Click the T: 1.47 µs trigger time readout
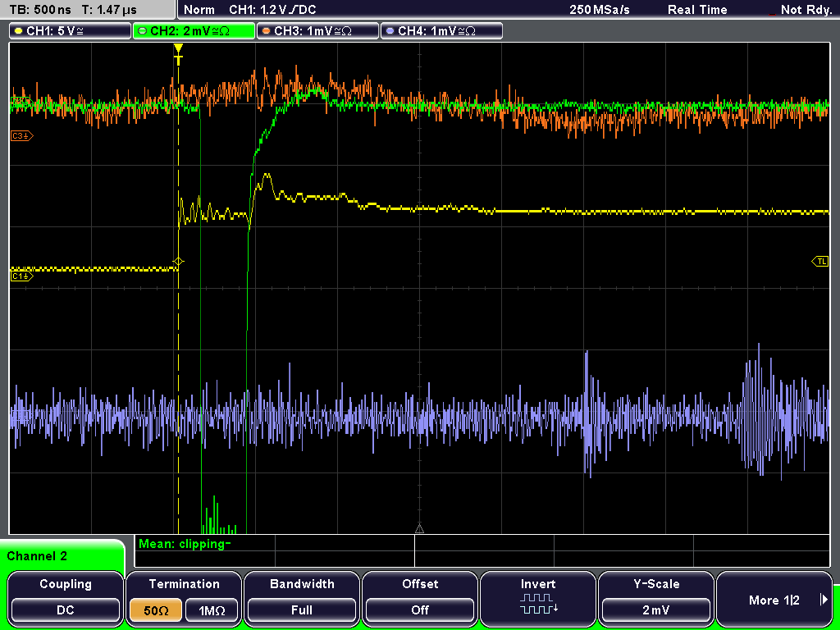Screen dimensions: 840x630 (110, 10)
